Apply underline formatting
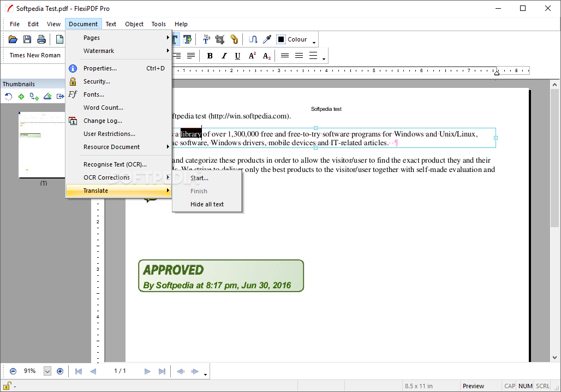 pyautogui.click(x=237, y=56)
